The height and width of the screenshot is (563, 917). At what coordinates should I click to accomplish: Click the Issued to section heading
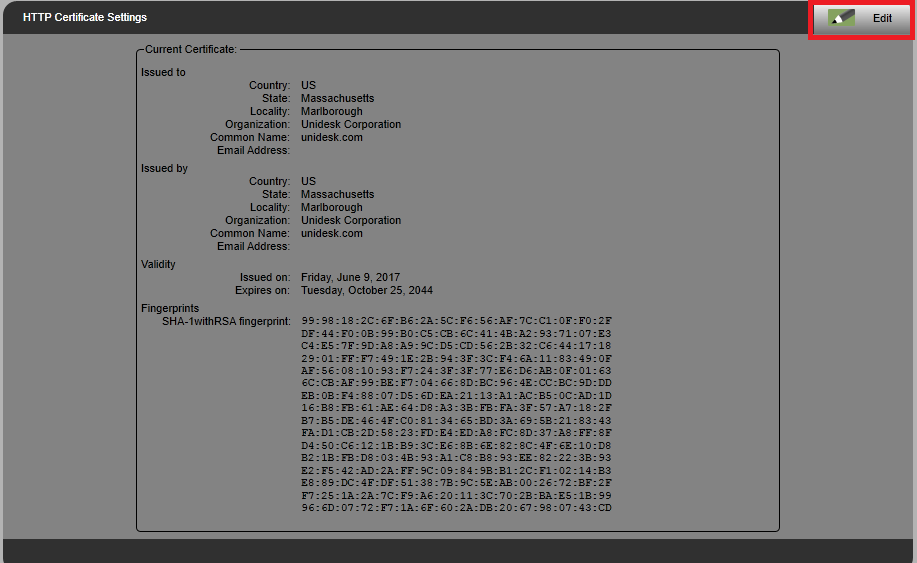[x=163, y=73]
